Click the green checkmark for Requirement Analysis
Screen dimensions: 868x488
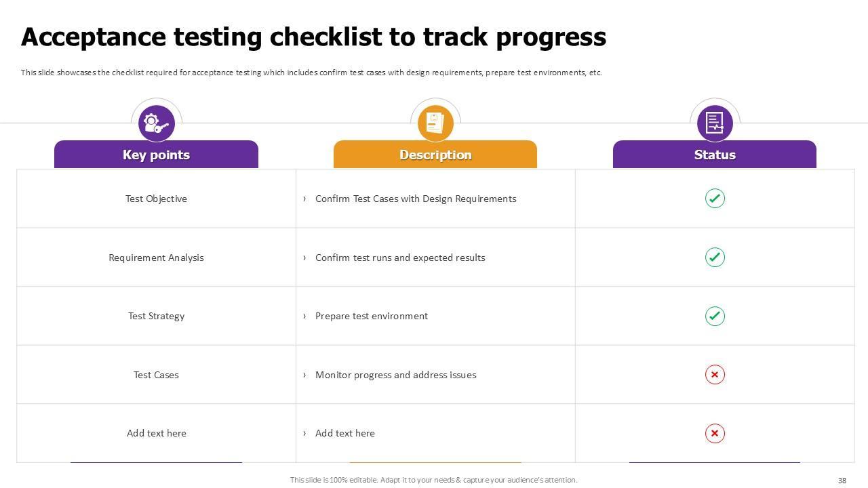(x=715, y=258)
